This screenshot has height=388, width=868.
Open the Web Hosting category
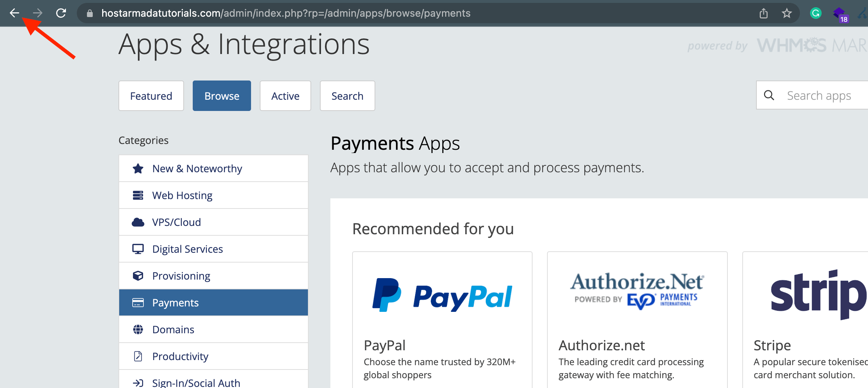213,195
